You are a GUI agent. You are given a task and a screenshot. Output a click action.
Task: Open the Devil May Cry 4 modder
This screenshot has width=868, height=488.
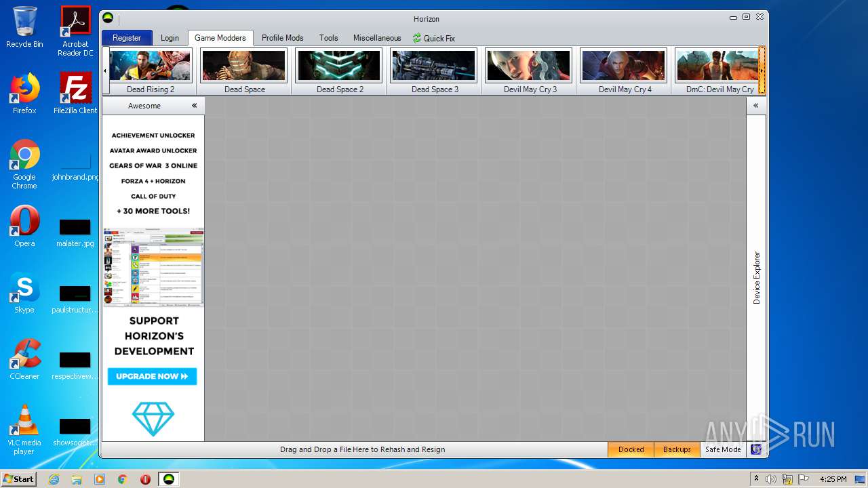click(x=624, y=71)
